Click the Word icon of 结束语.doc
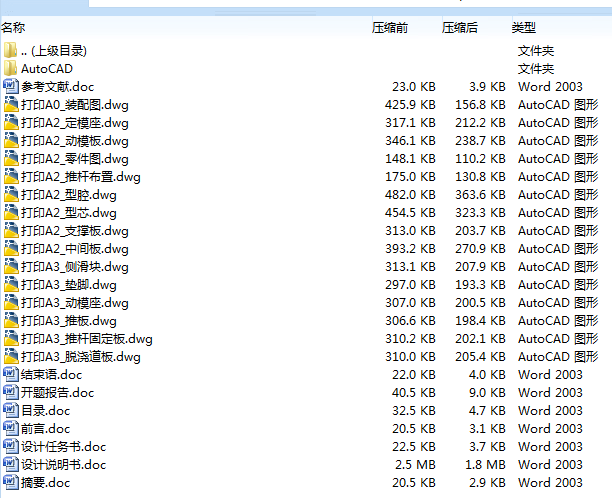612x498 pixels. click(11, 374)
